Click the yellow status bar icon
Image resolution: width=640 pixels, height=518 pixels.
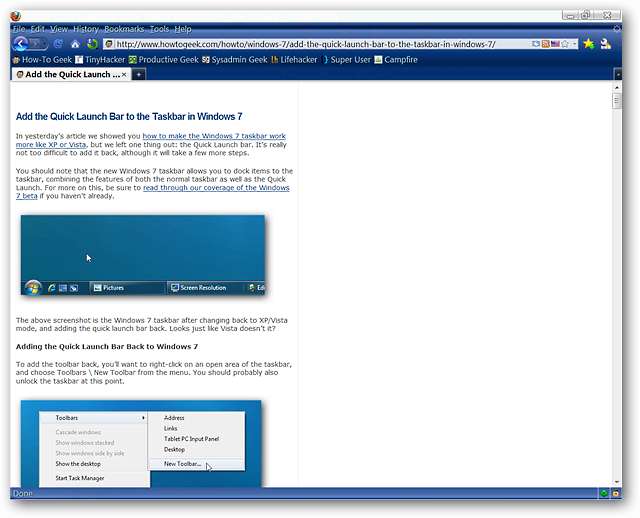(615, 493)
